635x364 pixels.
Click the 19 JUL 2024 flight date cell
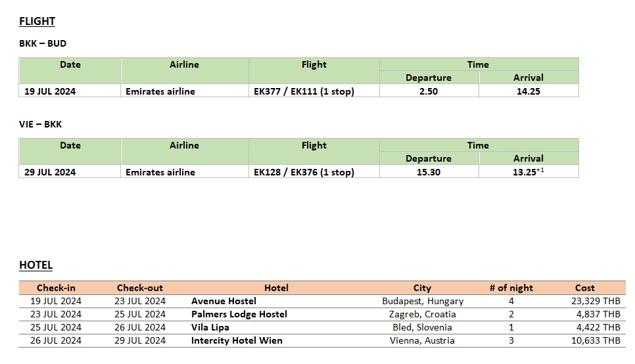coord(70,91)
